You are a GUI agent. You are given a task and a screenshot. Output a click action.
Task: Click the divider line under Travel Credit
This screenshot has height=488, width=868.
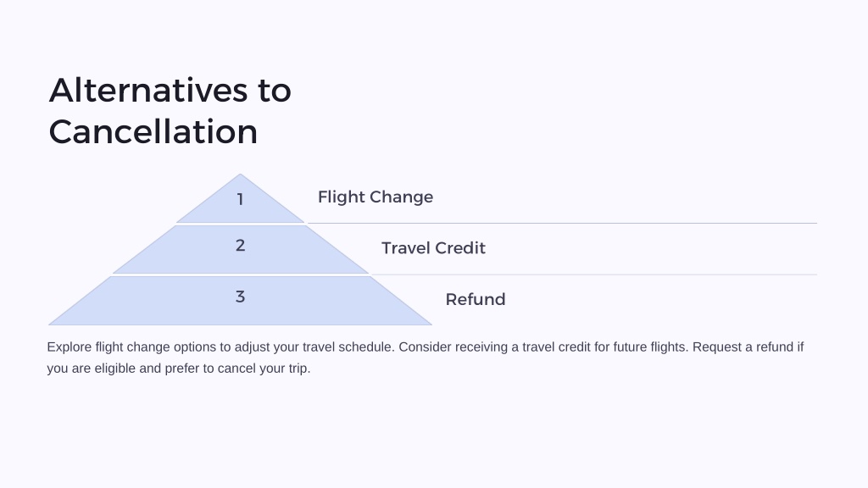594,274
